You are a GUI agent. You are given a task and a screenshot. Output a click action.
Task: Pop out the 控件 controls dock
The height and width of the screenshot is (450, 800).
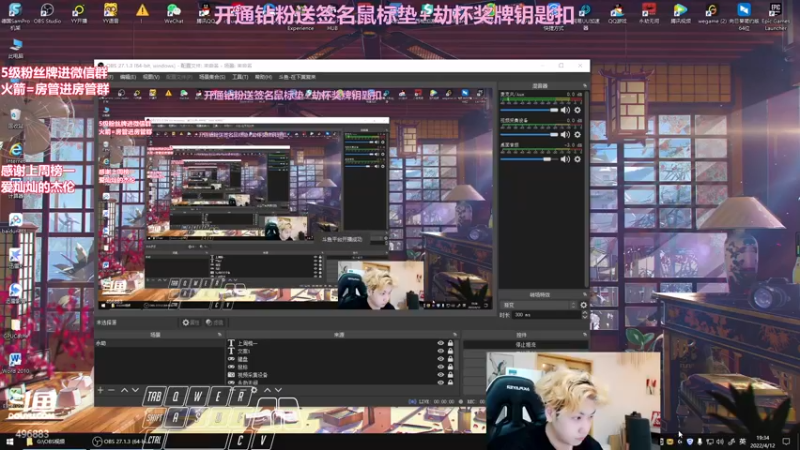coord(585,335)
